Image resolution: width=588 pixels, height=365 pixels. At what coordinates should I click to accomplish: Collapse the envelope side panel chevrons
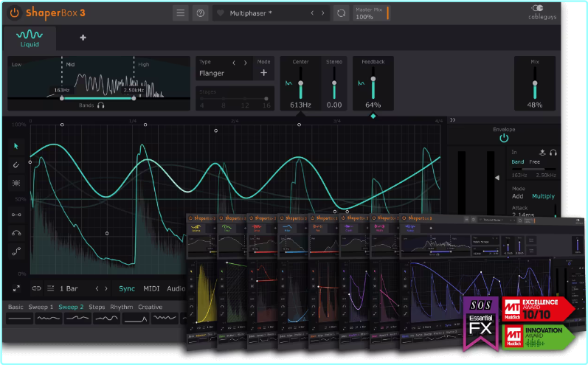click(452, 119)
